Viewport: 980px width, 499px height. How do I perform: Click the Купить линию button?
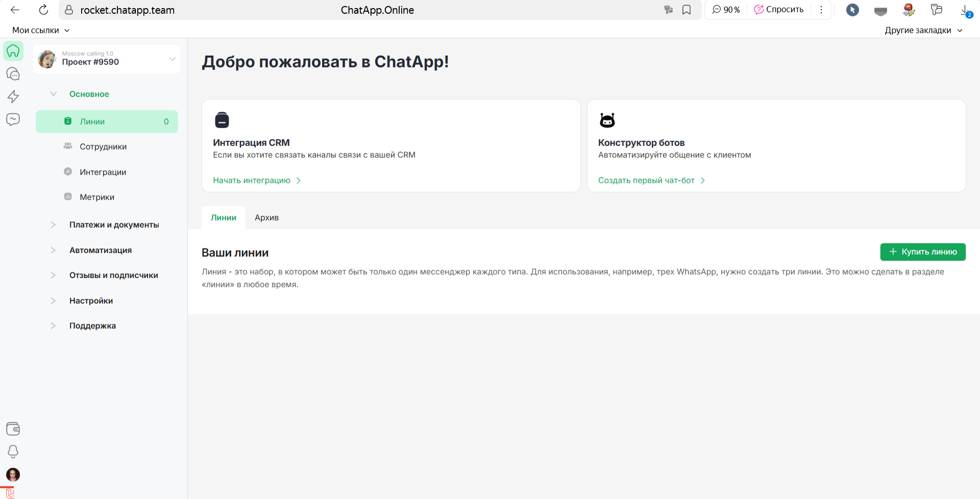(x=922, y=252)
